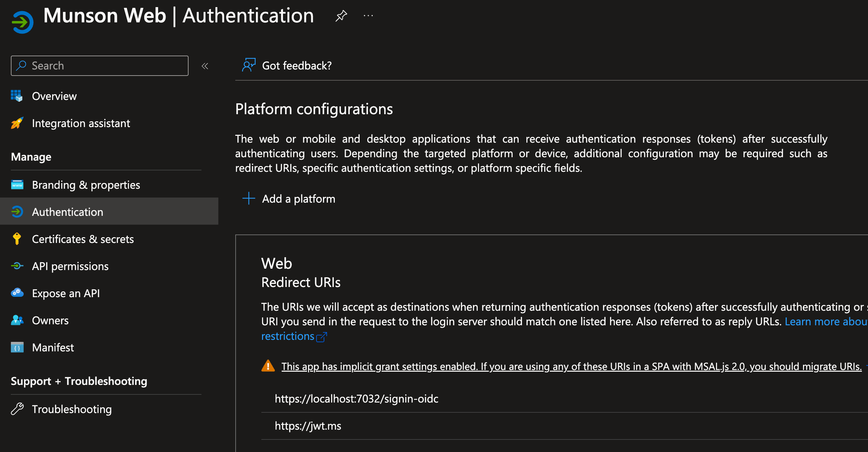The height and width of the screenshot is (452, 868).
Task: Open Overview from the sidebar
Action: (54, 96)
